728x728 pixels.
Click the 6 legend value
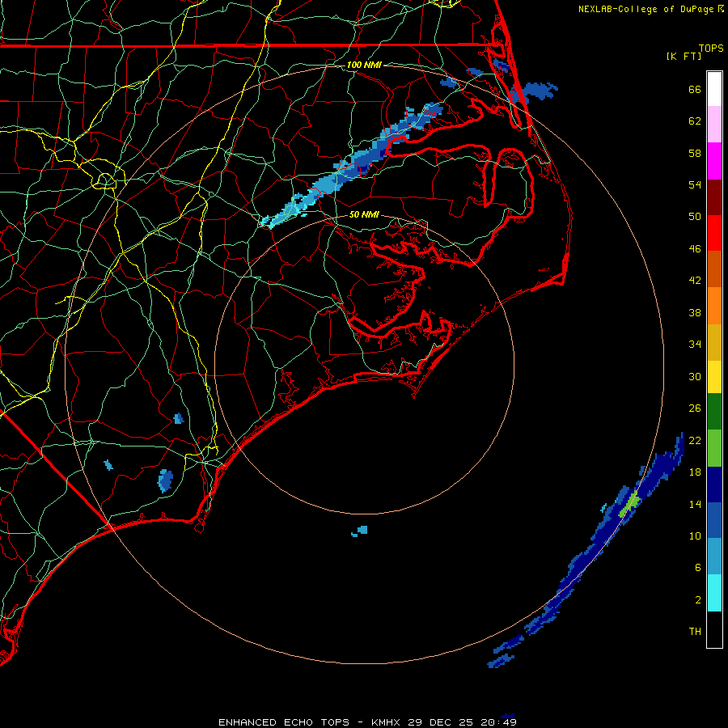(x=698, y=568)
